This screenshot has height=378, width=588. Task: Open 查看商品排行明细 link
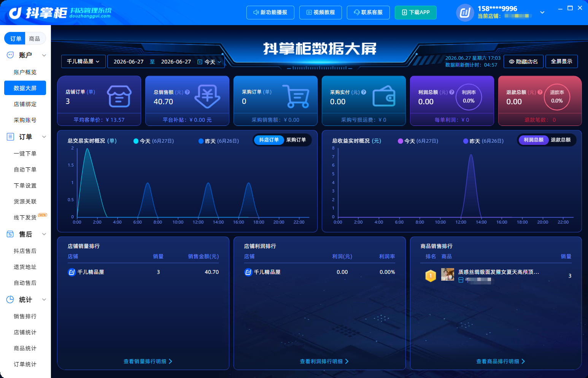tap(501, 361)
